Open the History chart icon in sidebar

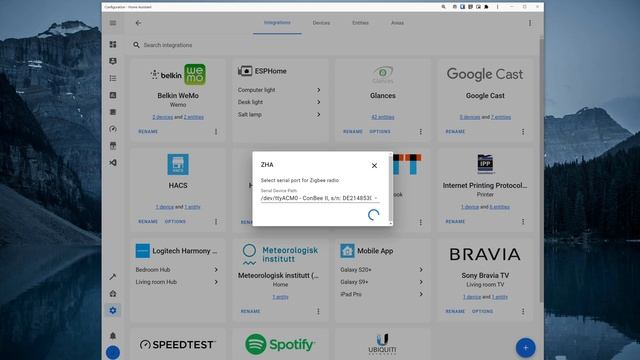(113, 95)
